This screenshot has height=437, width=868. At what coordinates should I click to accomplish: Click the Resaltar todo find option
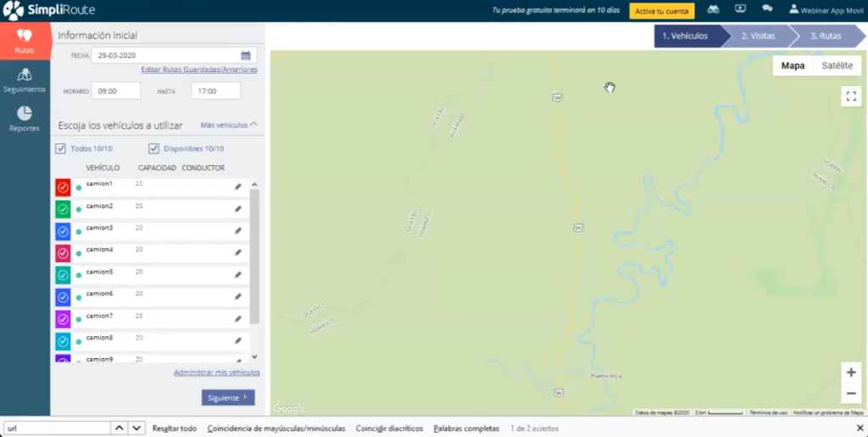coord(175,429)
